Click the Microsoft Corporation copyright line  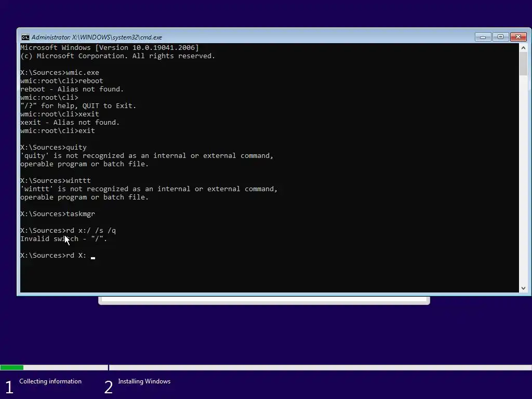point(118,56)
